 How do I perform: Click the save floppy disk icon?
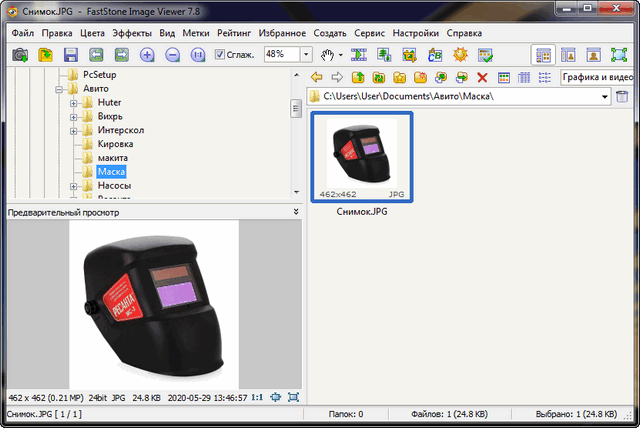click(71, 55)
